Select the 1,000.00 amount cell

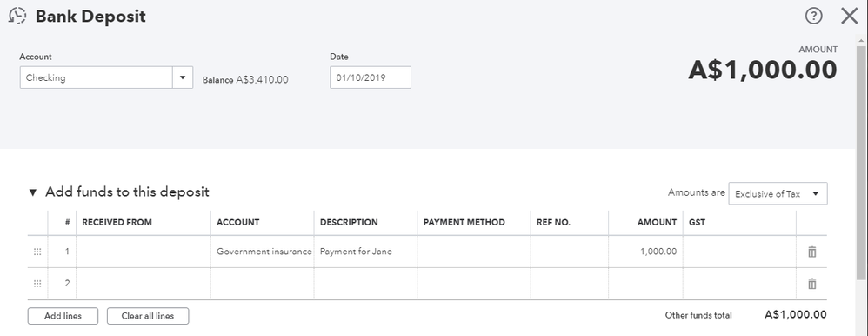(x=645, y=252)
